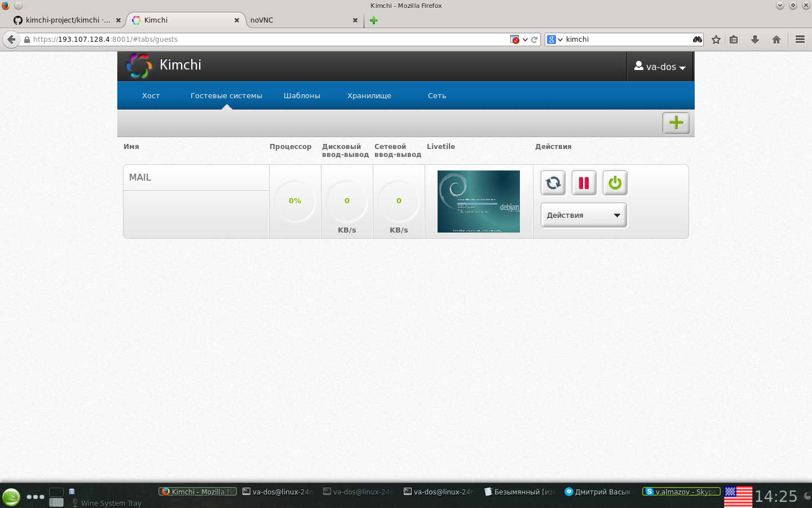Click the Livetile column header
The height and width of the screenshot is (508, 812).
click(441, 146)
